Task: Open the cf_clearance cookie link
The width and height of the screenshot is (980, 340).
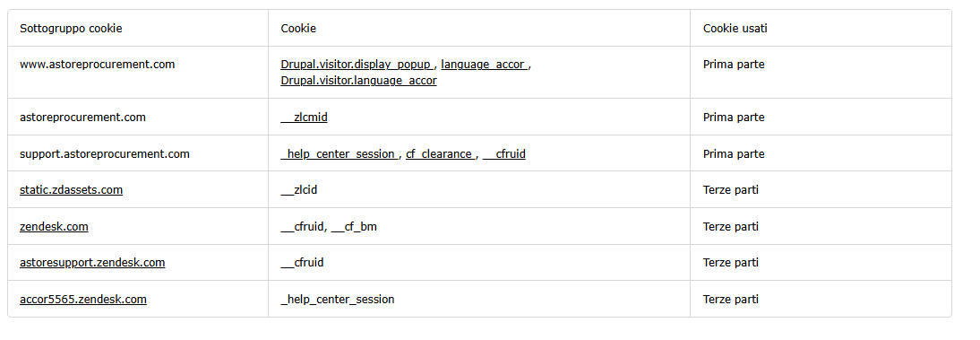Action: click(441, 154)
